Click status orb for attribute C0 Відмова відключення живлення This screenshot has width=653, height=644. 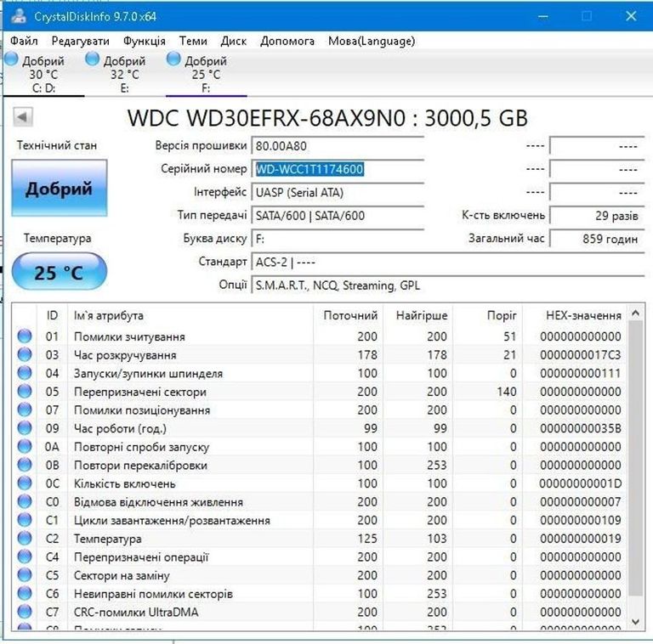(x=25, y=502)
